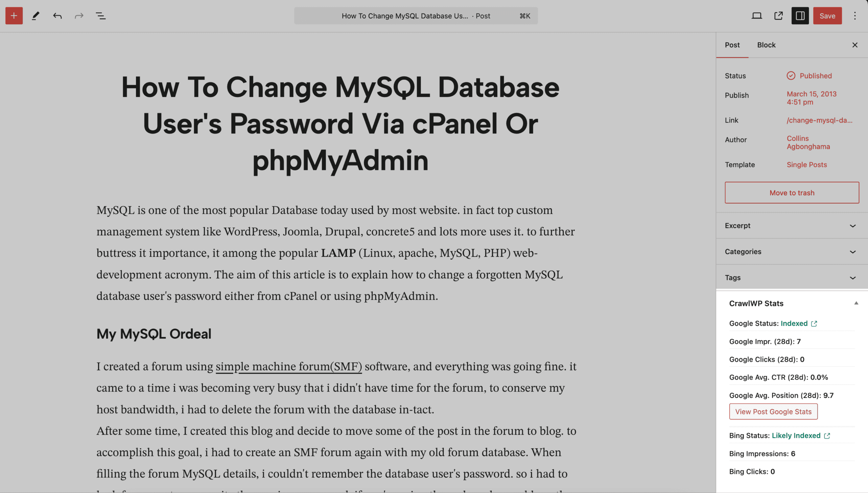The height and width of the screenshot is (493, 868).
Task: Click the Status label
Action: pyautogui.click(x=735, y=76)
